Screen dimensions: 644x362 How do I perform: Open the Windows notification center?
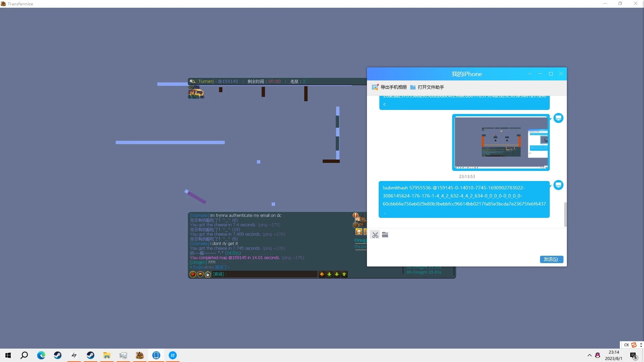pyautogui.click(x=633, y=356)
